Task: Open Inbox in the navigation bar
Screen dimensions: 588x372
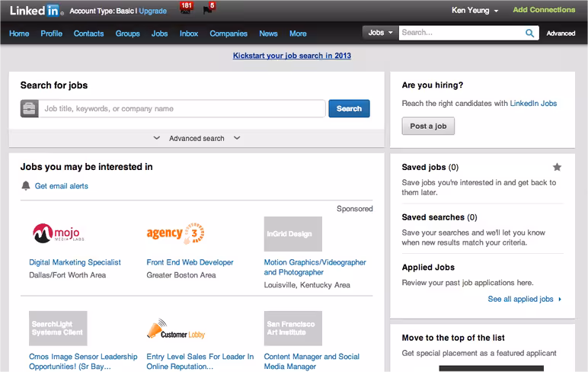Action: [x=189, y=34]
